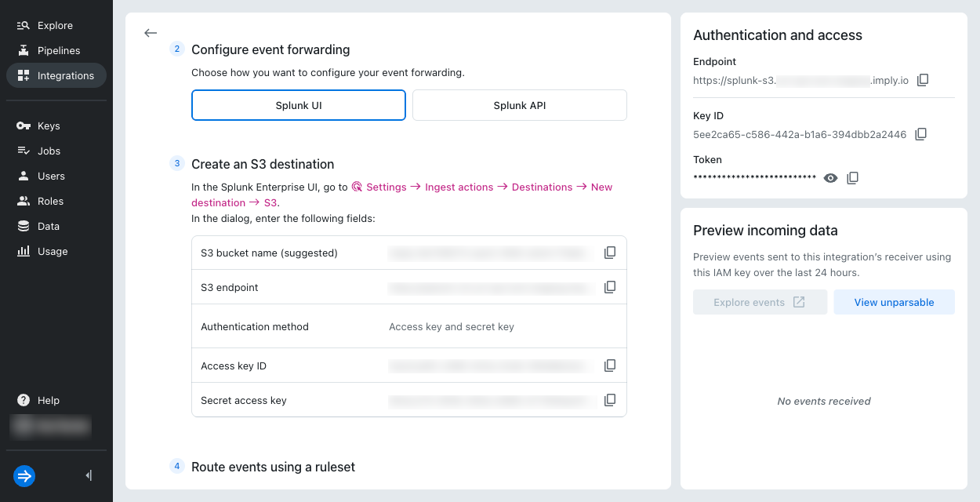Collapse the sidebar with the collapse icon
This screenshot has height=502, width=980.
89,475
